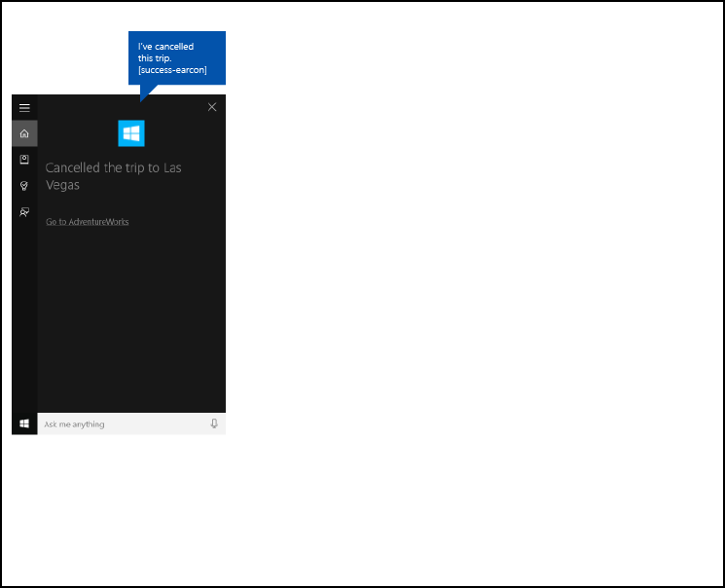Select the Home icon in sidebar
Viewport: 725px width, 588px height.
[x=24, y=133]
